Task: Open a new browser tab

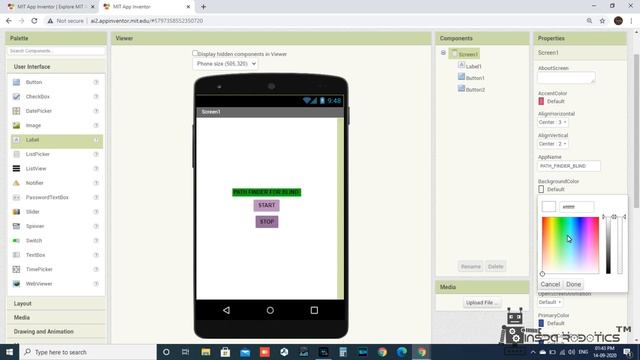Action: tap(203, 7)
